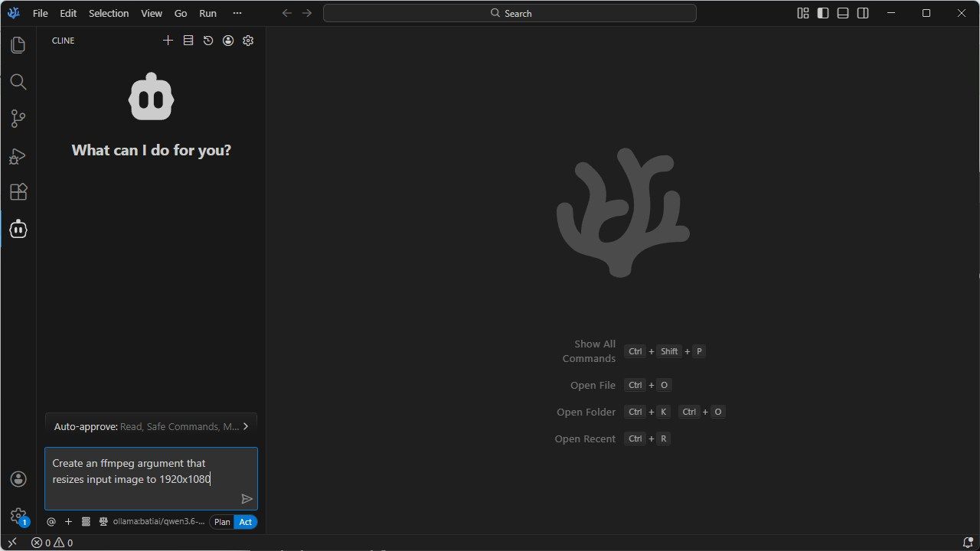Click the scales icon beside model name
Image resolution: width=980 pixels, height=551 pixels.
pyautogui.click(x=103, y=522)
